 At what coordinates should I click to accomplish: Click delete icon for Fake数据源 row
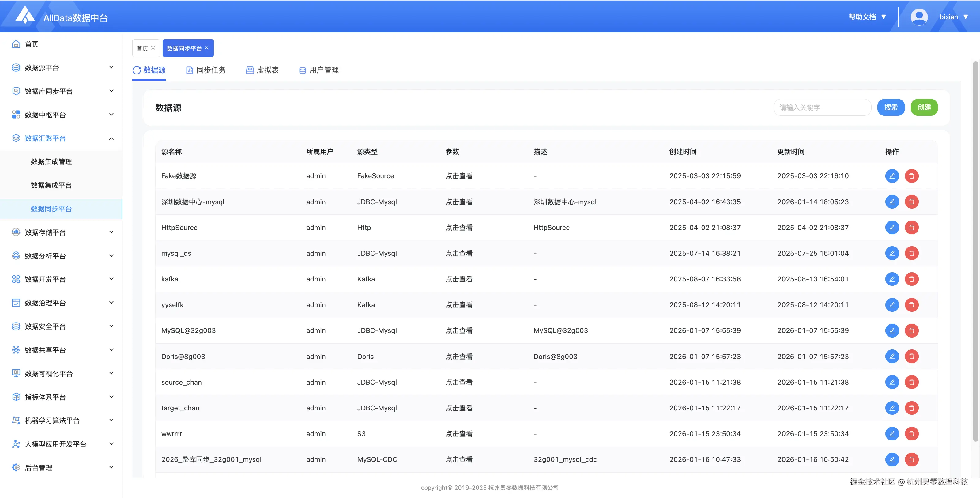(911, 176)
